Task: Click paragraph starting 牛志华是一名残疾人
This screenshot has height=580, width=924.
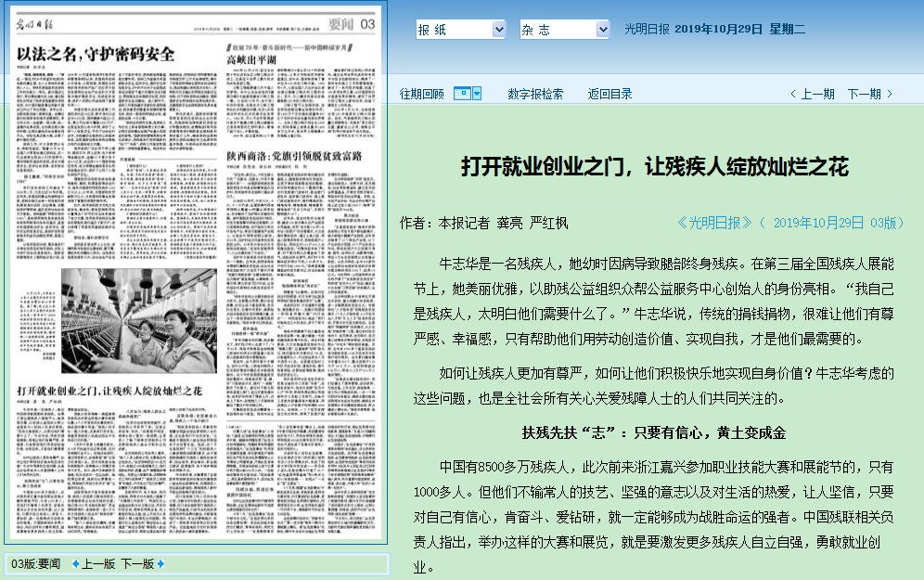Action: tap(653, 302)
